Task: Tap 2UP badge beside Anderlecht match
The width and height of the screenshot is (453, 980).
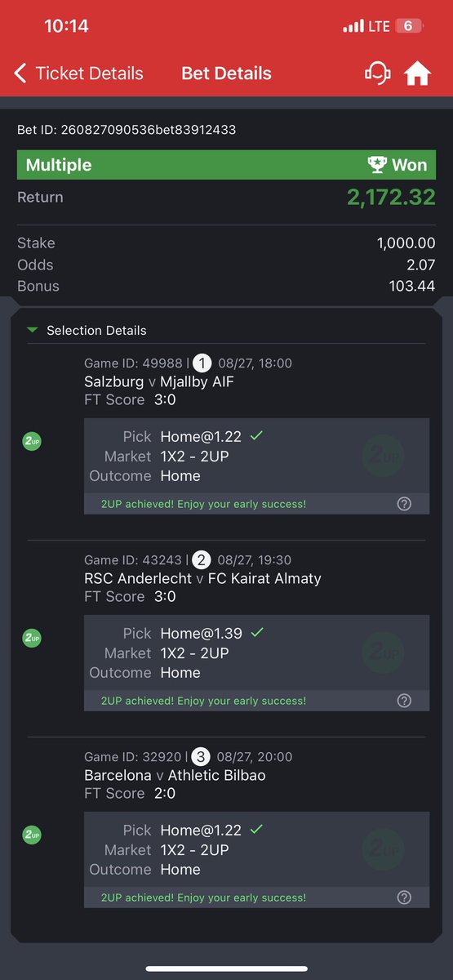Action: tap(31, 639)
